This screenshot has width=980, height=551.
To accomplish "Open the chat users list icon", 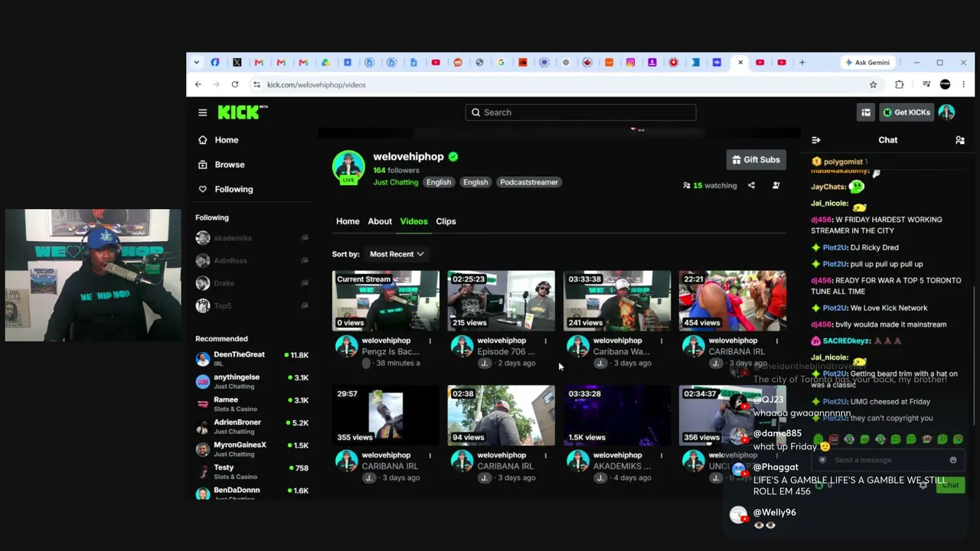I will (x=960, y=140).
